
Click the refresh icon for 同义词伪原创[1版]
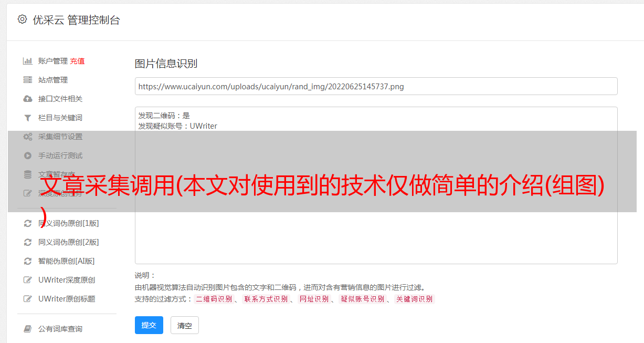(x=28, y=223)
